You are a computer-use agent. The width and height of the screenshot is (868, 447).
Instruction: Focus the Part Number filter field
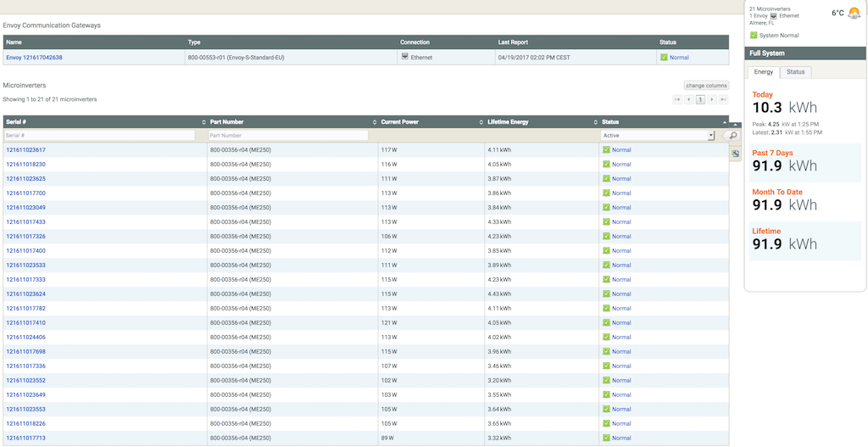pos(287,136)
